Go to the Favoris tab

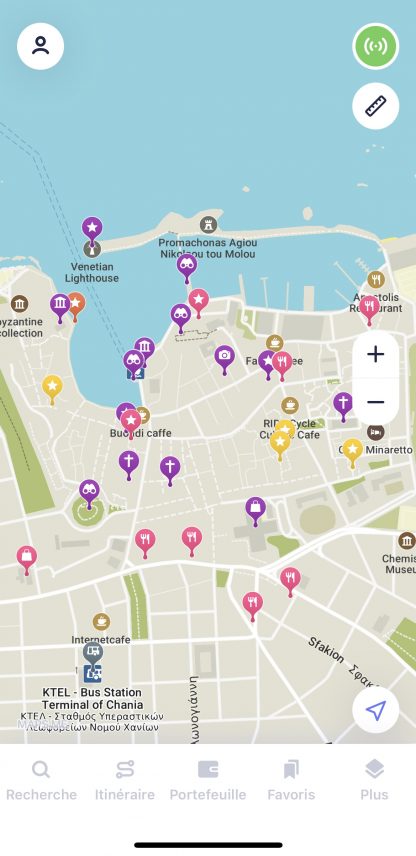coord(291,781)
